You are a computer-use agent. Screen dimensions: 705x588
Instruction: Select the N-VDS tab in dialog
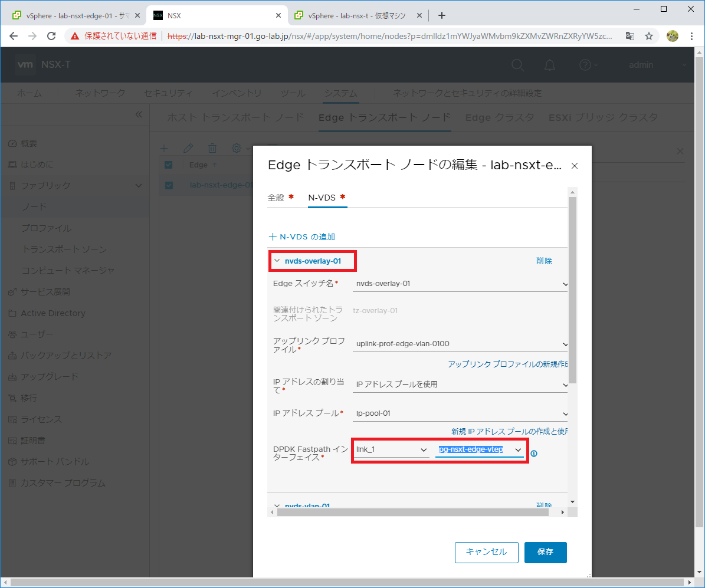(x=327, y=198)
